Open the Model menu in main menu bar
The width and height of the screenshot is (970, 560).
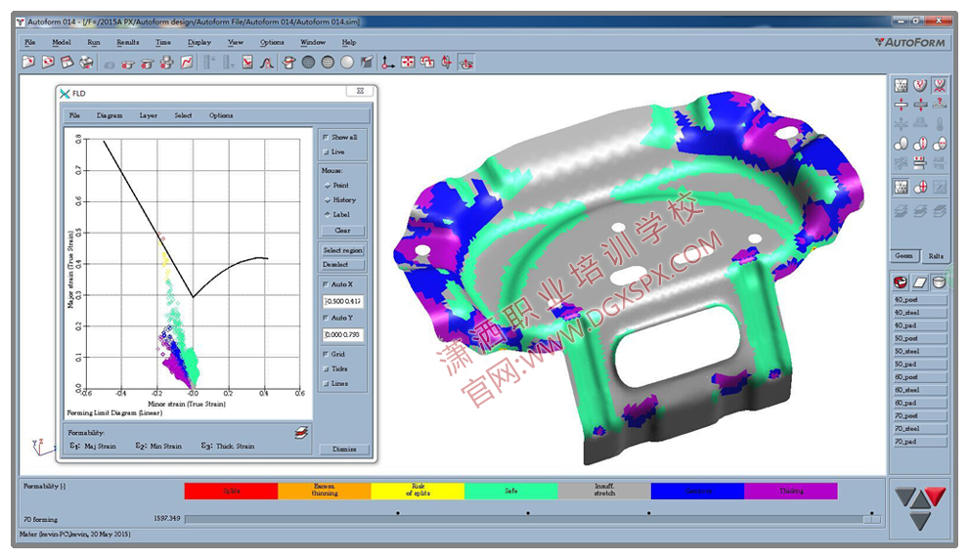62,42
